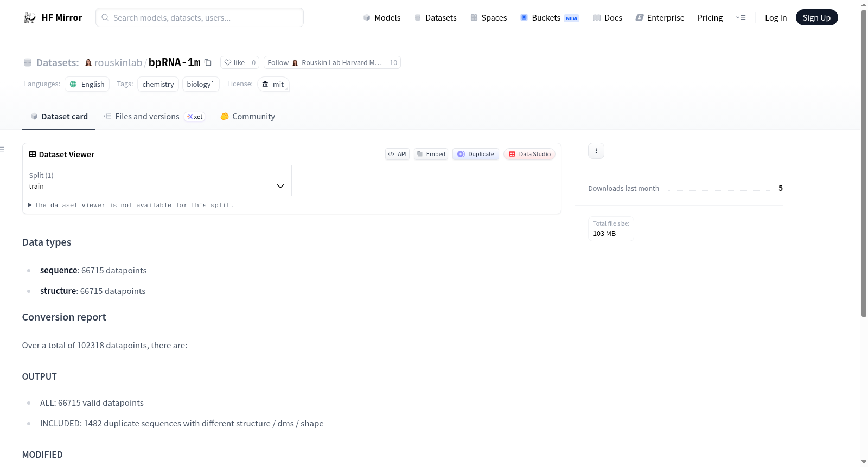Image resolution: width=868 pixels, height=467 pixels.
Task: Open the Models navigation item
Action: point(382,18)
